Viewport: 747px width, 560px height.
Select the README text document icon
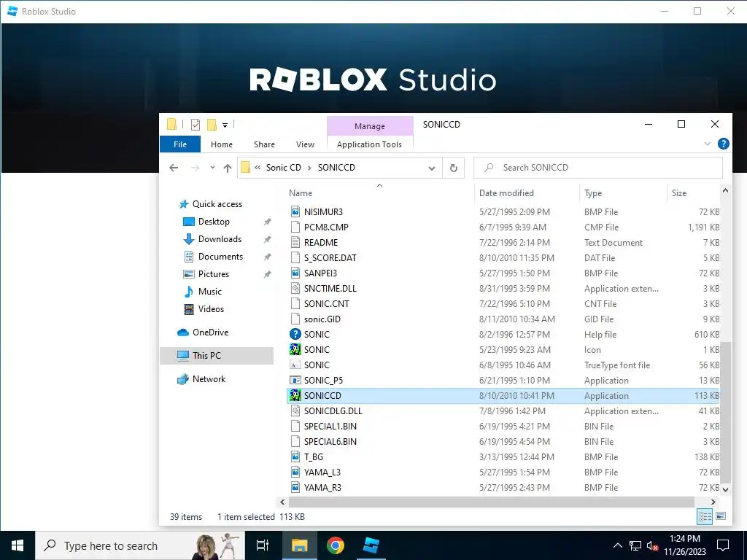pos(295,242)
